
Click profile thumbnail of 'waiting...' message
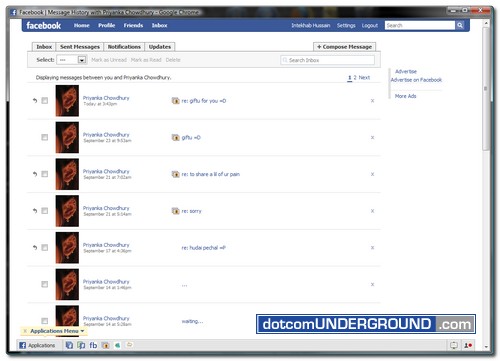[x=67, y=321]
